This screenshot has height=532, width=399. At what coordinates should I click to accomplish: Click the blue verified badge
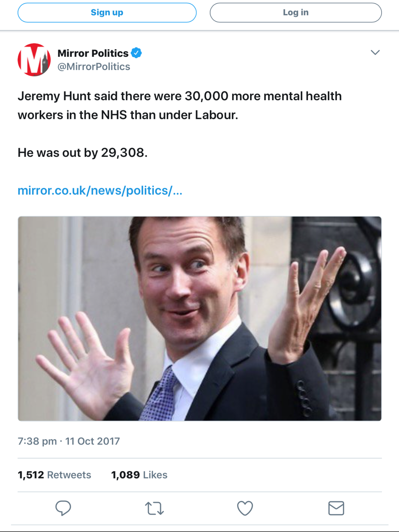136,53
